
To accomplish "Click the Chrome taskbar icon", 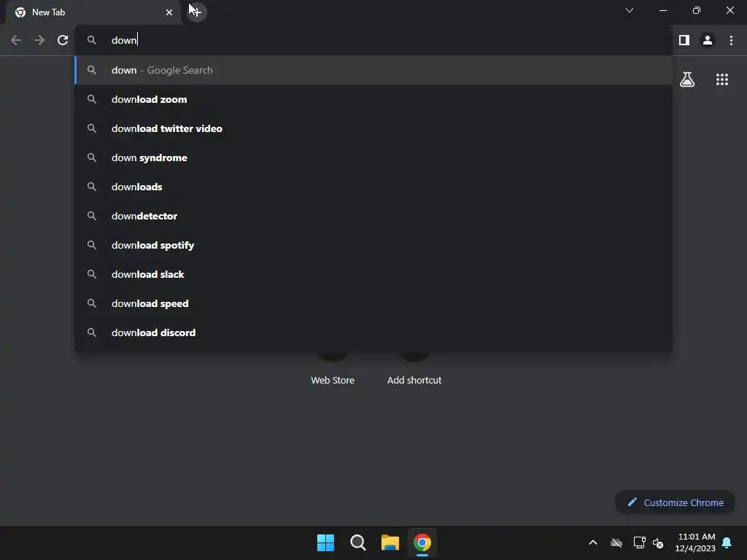I will point(422,542).
